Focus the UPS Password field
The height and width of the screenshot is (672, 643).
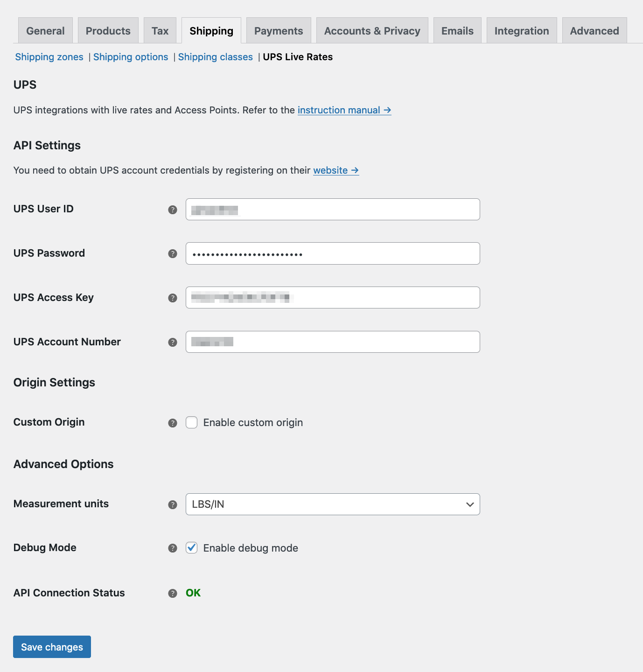point(333,253)
